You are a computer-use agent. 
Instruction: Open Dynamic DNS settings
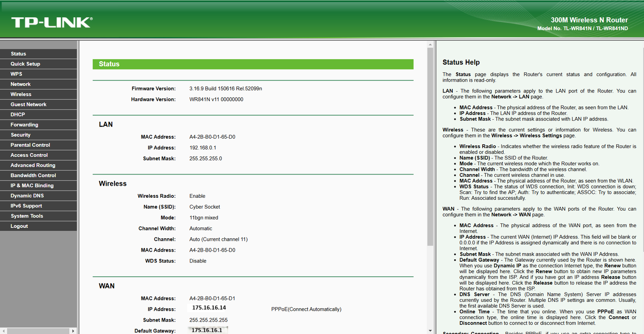(38, 196)
